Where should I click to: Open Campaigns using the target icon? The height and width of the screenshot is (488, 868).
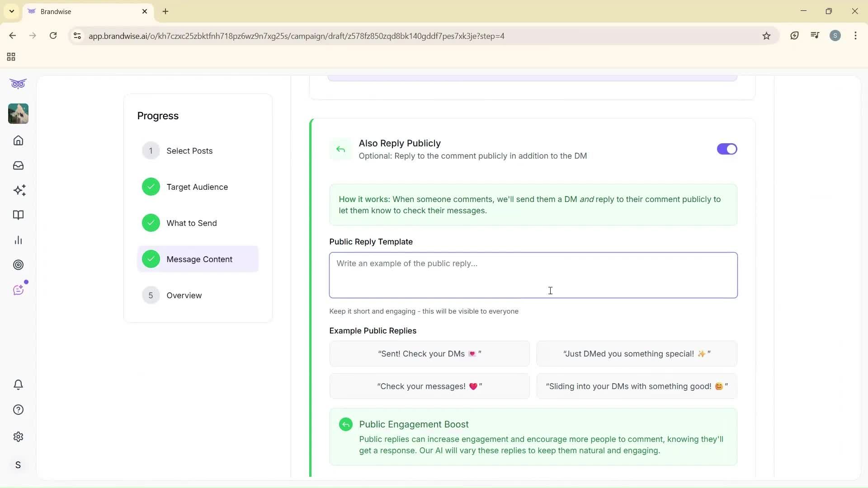(x=18, y=265)
